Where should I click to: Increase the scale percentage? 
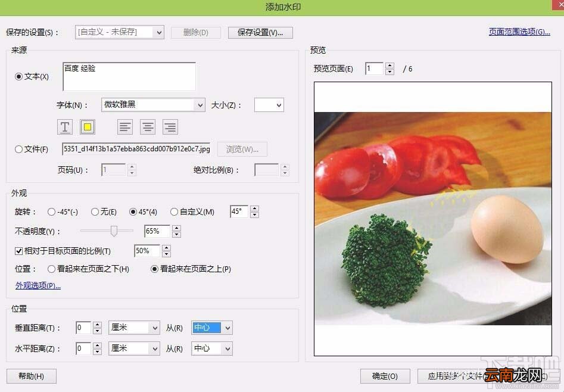166,248
